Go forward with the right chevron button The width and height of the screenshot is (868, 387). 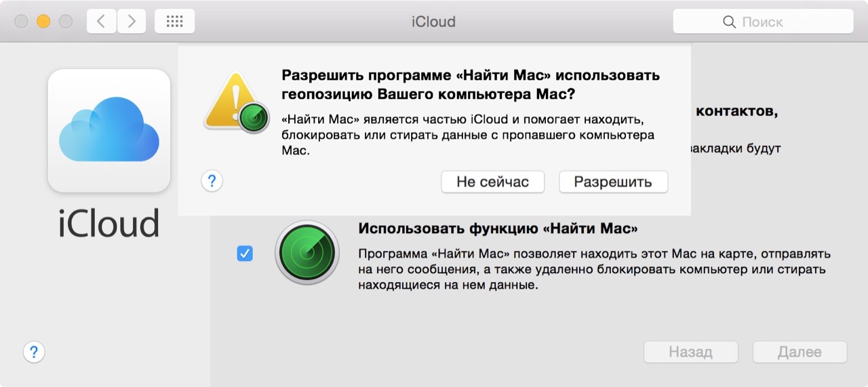[132, 22]
